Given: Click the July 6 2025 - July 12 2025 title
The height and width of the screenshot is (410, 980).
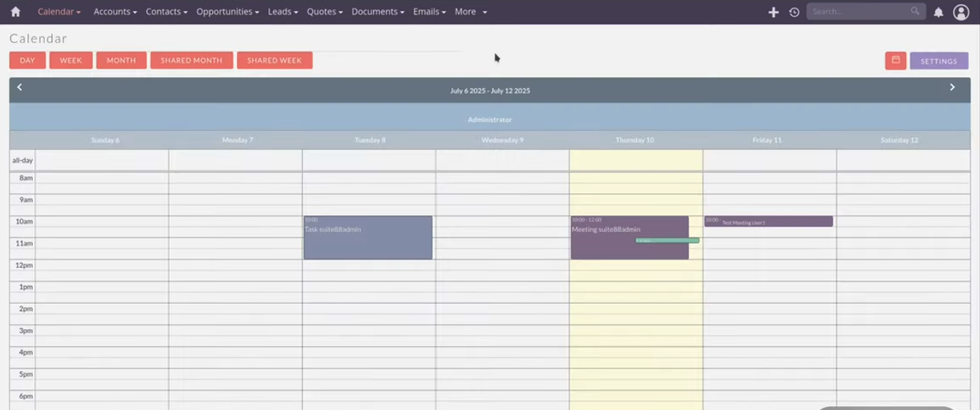Looking at the screenshot, I should pyautogui.click(x=490, y=91).
